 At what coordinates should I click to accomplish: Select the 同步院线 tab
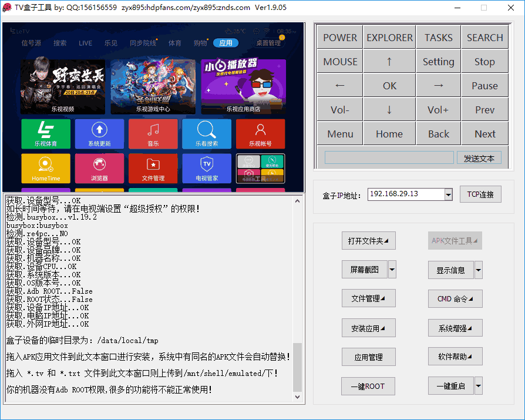click(x=143, y=43)
